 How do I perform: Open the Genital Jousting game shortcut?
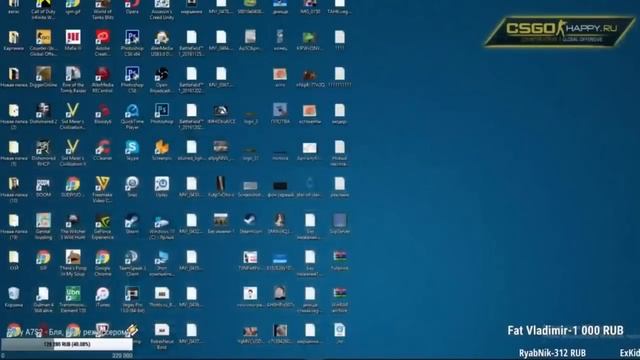pos(43,226)
